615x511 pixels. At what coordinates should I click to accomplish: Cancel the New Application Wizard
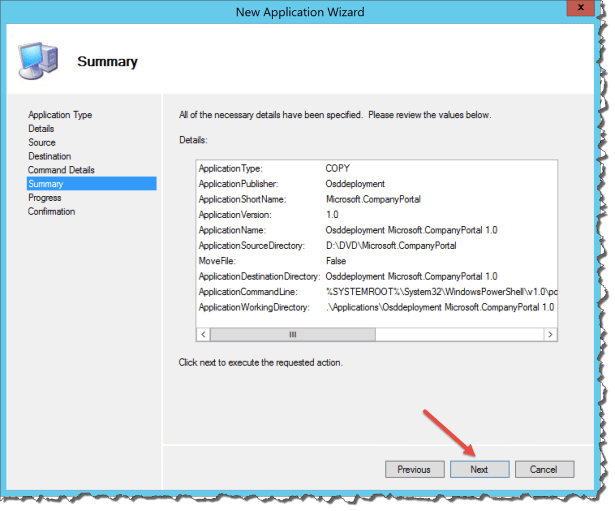coord(544,469)
